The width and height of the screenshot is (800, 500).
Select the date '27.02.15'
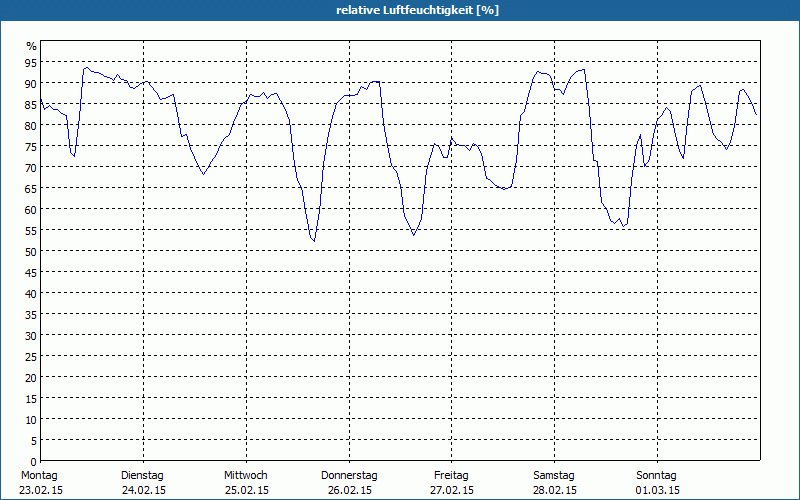452,490
